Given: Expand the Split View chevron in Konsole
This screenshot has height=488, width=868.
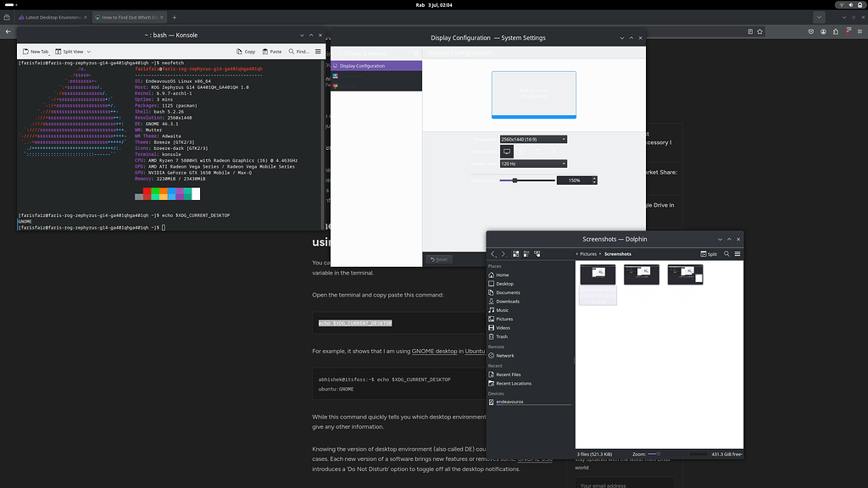Looking at the screenshot, I should 89,51.
